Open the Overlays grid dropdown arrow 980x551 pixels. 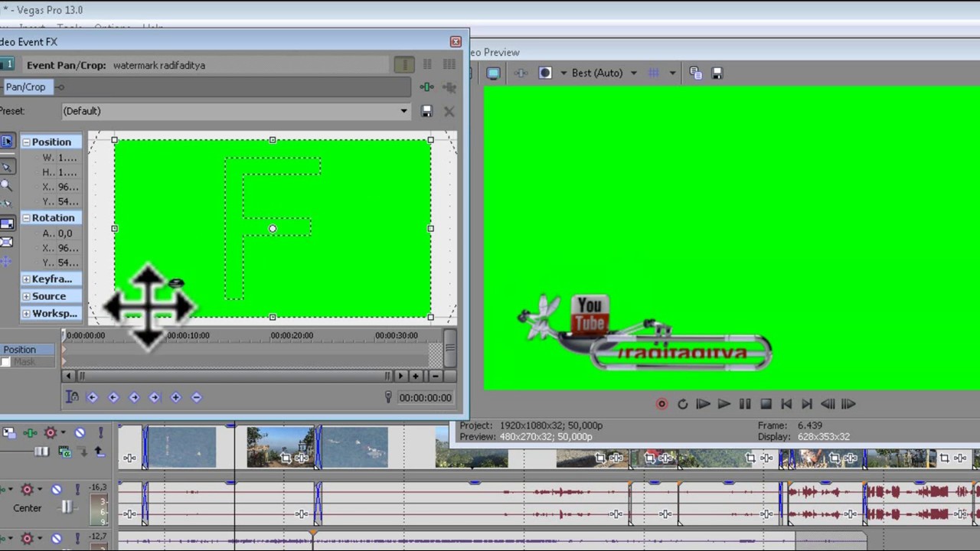pos(672,73)
